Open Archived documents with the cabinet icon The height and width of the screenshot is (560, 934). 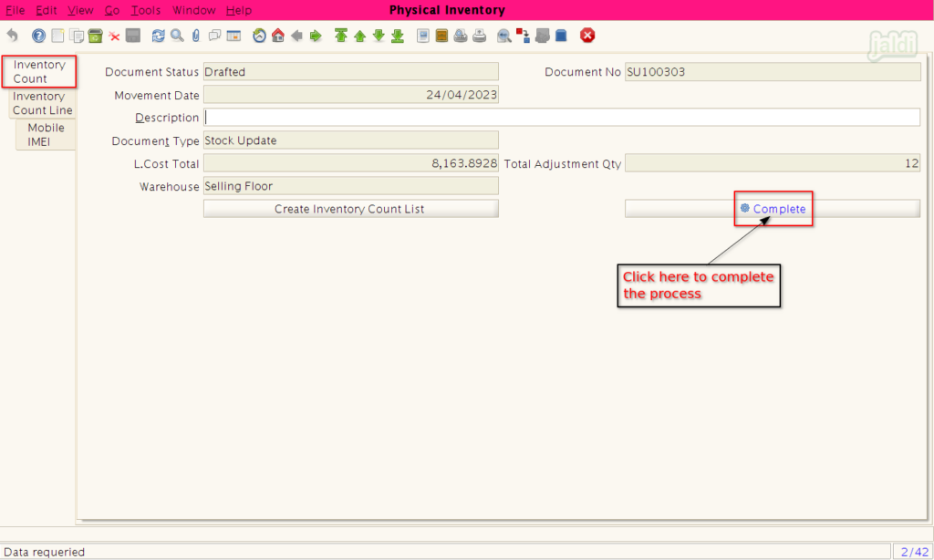[x=441, y=36]
